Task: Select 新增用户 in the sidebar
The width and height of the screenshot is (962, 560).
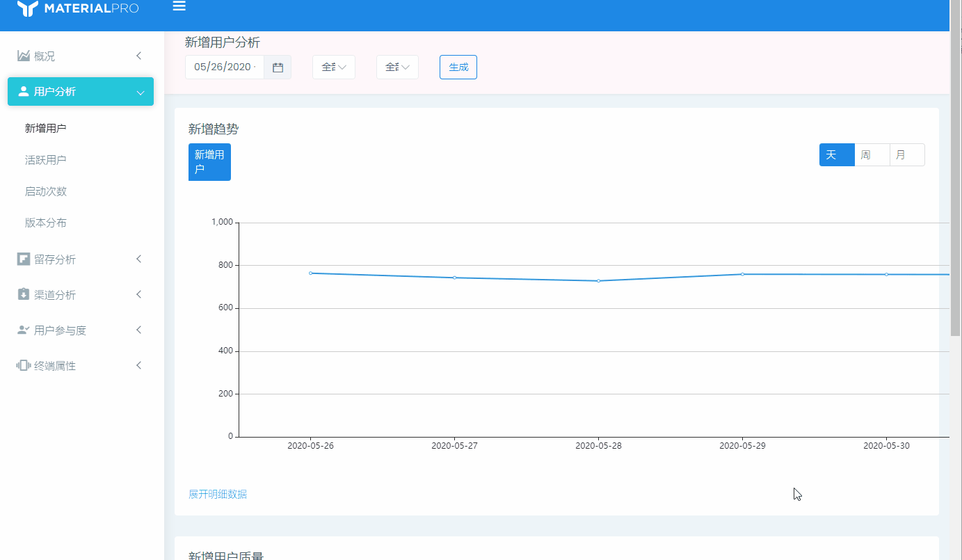Action: (46, 128)
